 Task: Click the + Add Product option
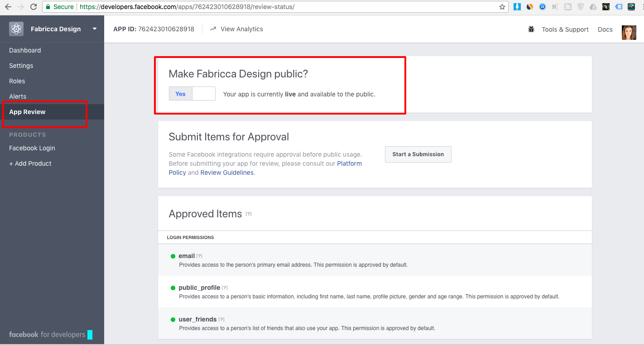coord(30,163)
